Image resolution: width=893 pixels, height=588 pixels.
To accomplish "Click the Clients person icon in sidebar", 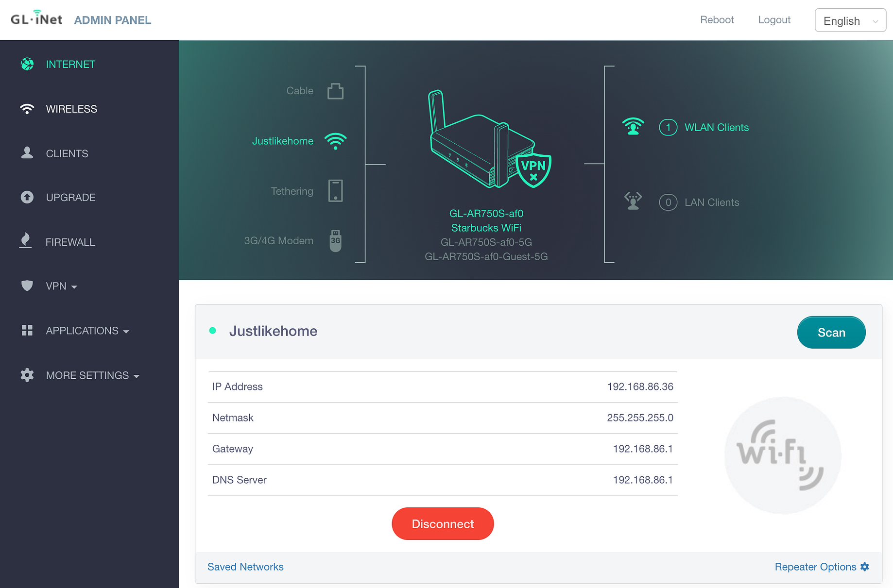I will click(27, 153).
